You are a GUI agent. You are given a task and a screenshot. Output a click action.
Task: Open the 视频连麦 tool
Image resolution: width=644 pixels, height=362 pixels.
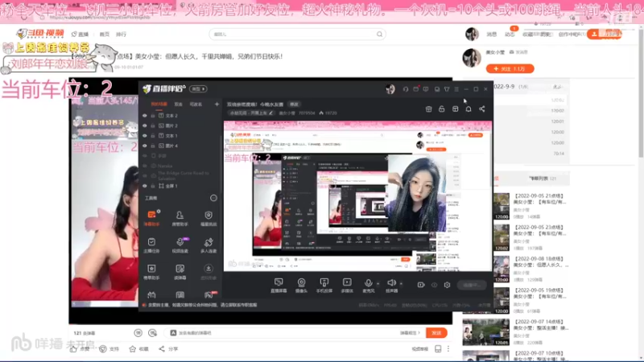coord(180,245)
